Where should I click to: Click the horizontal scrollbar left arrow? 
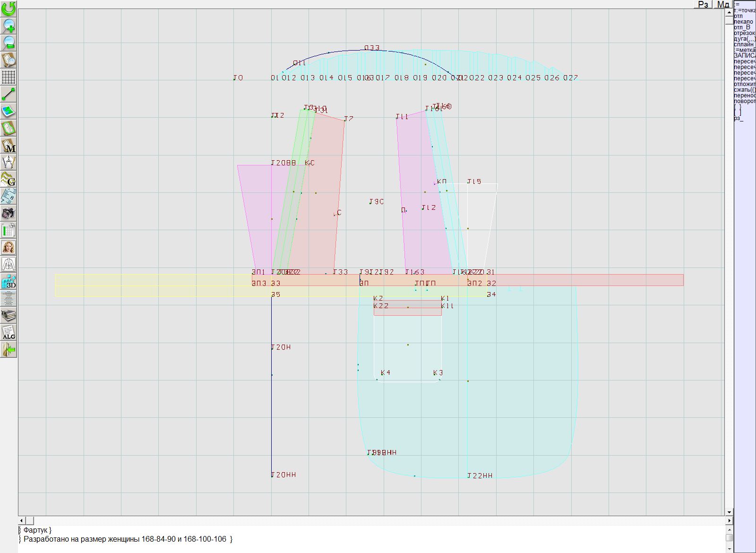(x=21, y=520)
